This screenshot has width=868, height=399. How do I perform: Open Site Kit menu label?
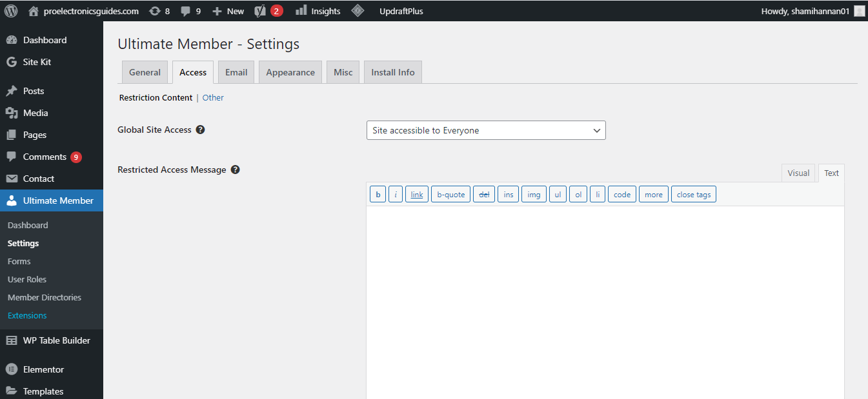[37, 62]
